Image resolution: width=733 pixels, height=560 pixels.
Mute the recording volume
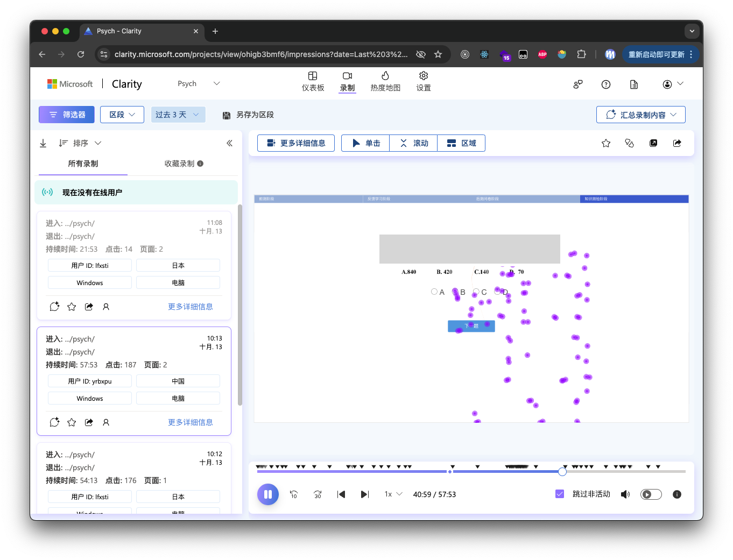click(x=625, y=494)
